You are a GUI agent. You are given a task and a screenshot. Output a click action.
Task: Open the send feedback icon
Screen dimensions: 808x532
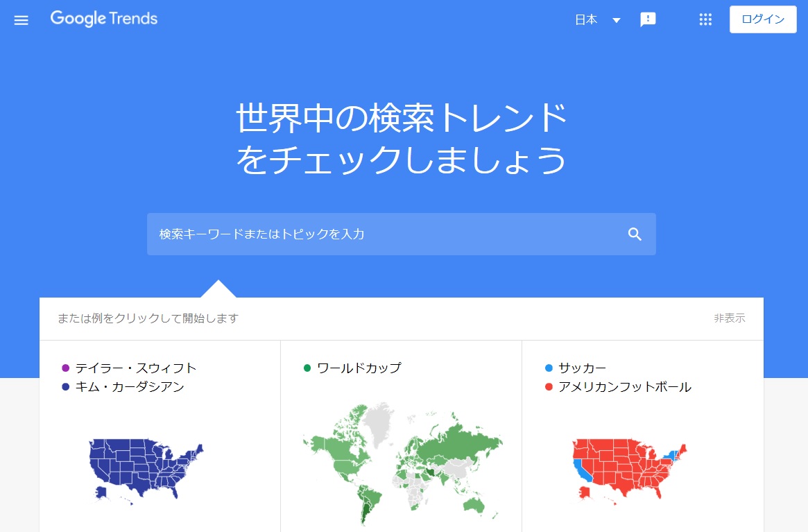[x=648, y=20]
